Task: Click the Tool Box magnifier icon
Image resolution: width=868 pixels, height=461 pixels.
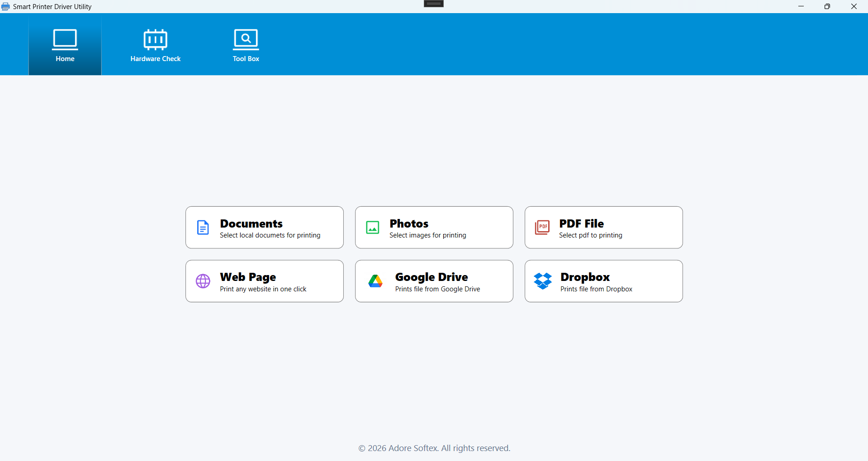Action: point(246,39)
